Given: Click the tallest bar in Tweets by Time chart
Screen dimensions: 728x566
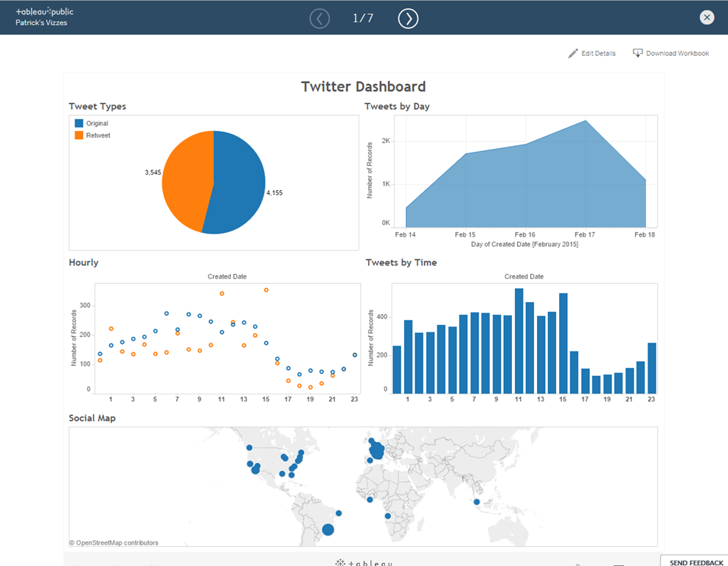Looking at the screenshot, I should (517, 339).
